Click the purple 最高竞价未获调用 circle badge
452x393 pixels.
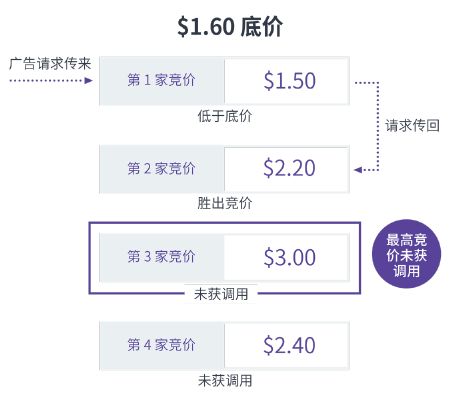[406, 254]
